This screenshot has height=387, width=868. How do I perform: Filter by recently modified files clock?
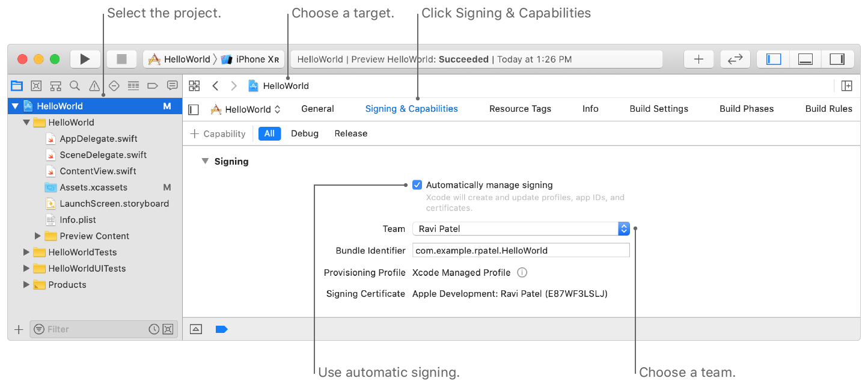click(154, 329)
